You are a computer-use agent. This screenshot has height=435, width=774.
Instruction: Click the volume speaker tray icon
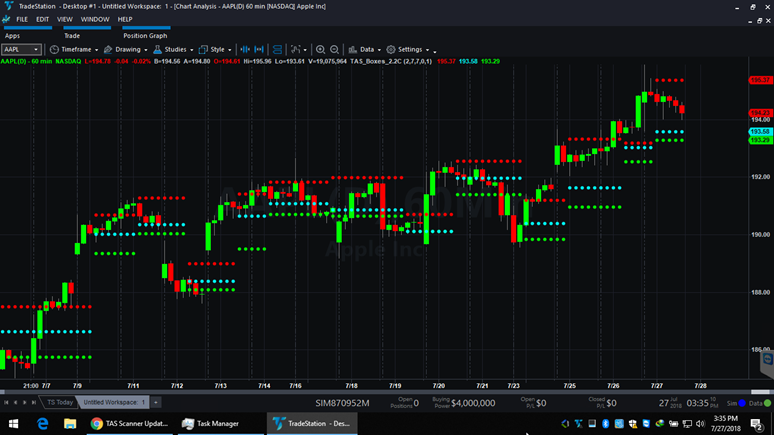tap(700, 424)
